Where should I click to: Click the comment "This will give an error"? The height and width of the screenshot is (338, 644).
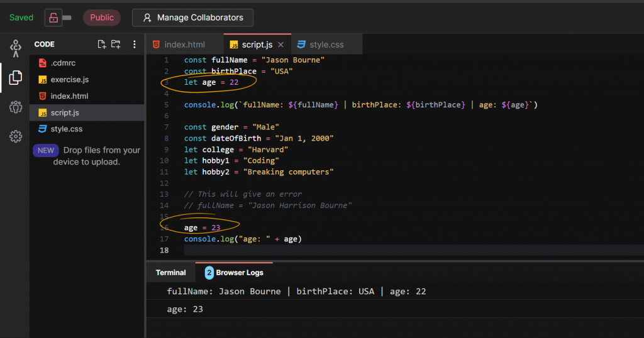tap(243, 194)
